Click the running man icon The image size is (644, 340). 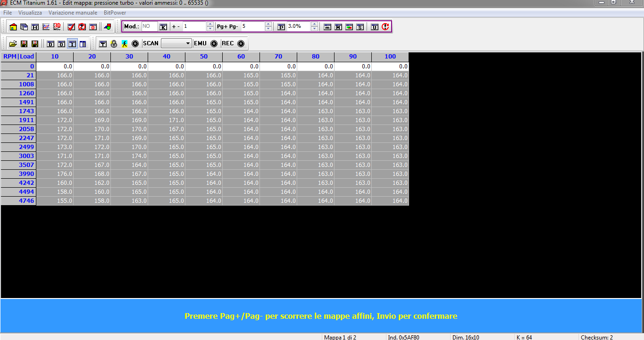point(124,44)
